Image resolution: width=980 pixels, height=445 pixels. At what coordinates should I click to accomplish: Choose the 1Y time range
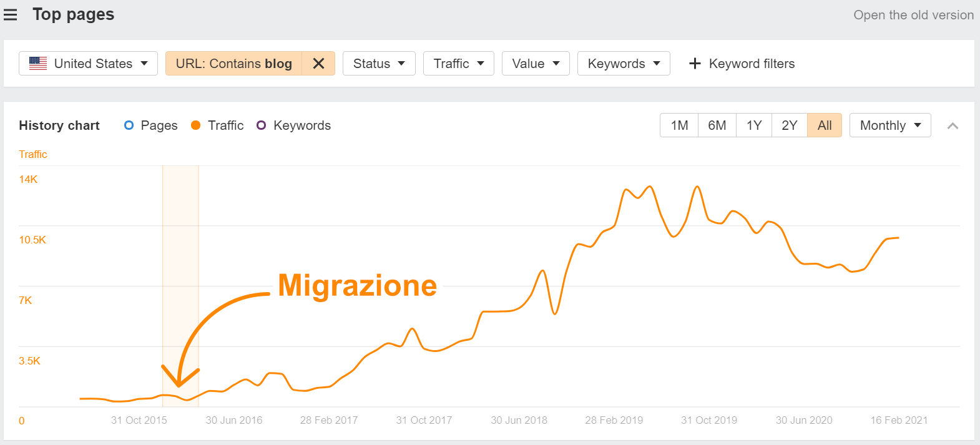tap(754, 125)
